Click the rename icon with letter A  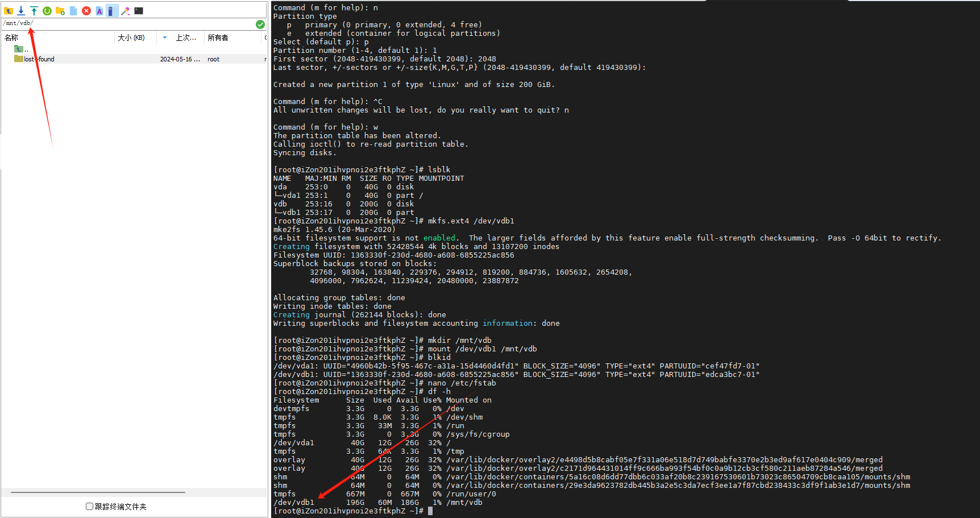[x=99, y=11]
